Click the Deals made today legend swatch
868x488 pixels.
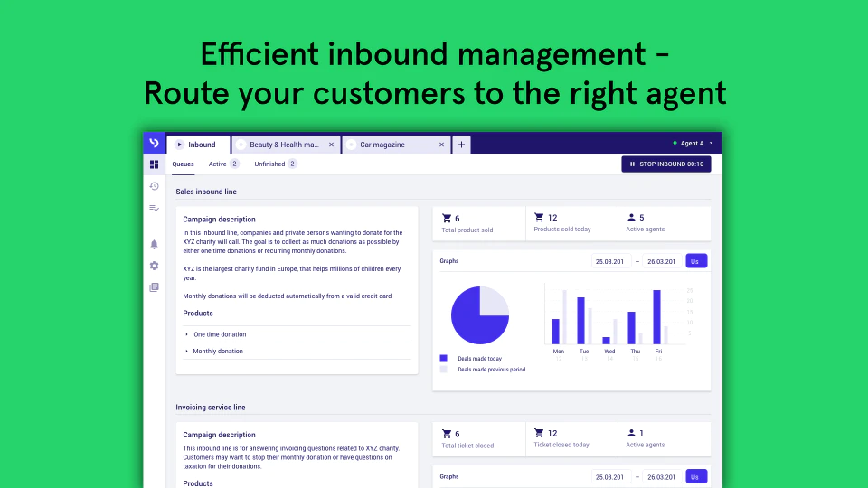[443, 358]
